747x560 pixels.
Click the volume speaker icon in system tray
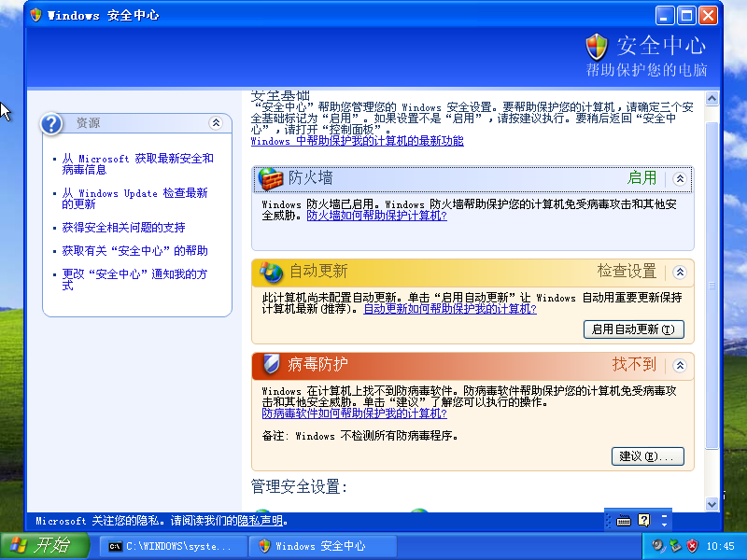tap(656, 545)
